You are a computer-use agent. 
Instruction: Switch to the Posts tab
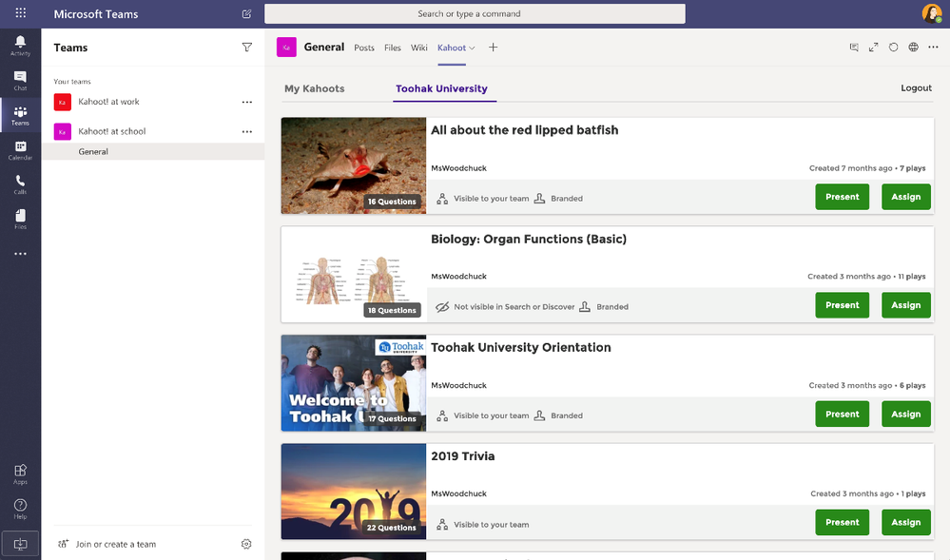(364, 48)
